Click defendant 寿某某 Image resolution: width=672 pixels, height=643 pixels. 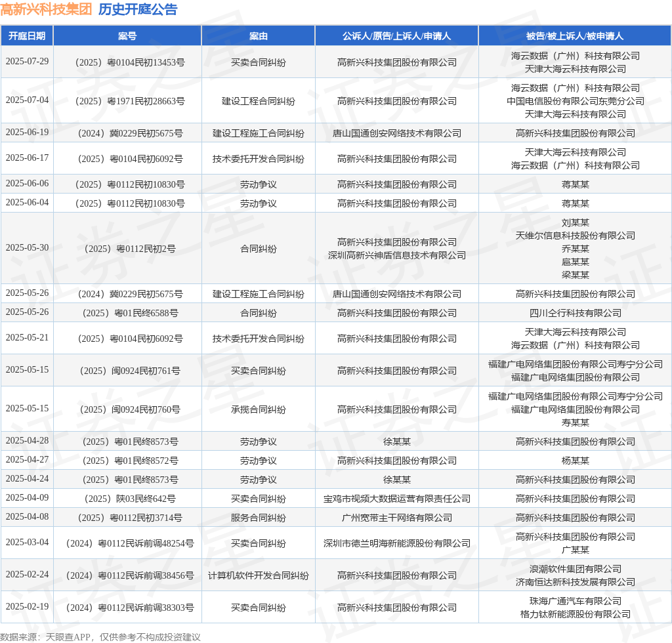point(575,423)
